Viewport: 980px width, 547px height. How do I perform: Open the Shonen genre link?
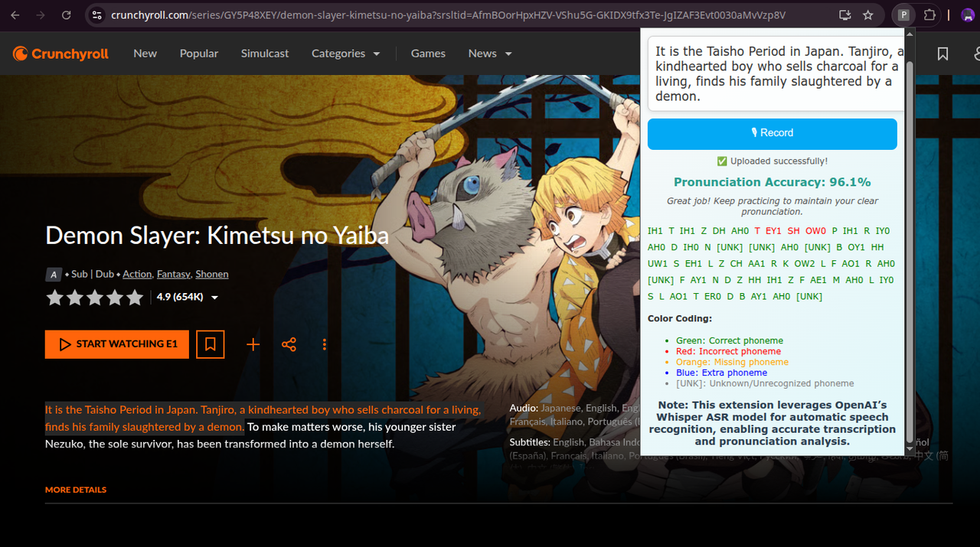coord(212,274)
